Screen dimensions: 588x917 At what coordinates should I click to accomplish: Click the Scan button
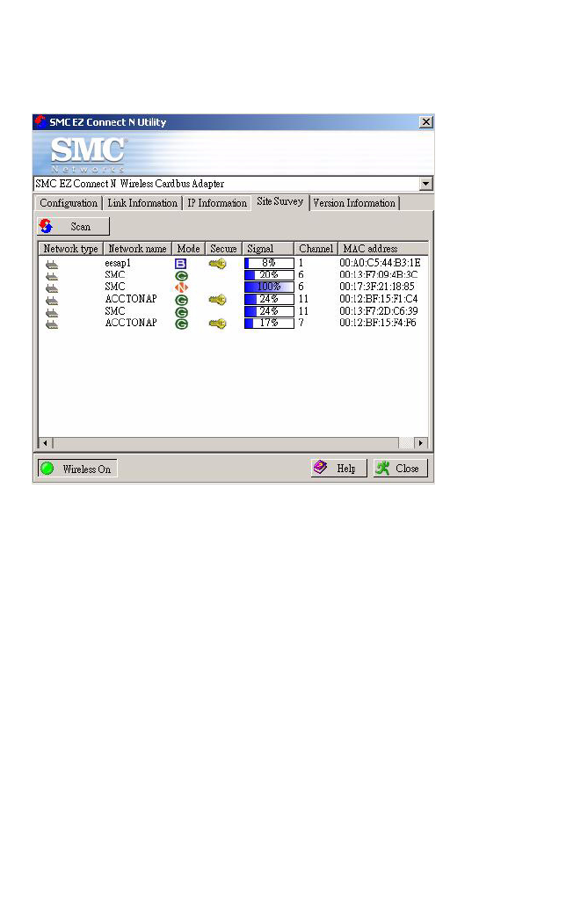pos(73,226)
